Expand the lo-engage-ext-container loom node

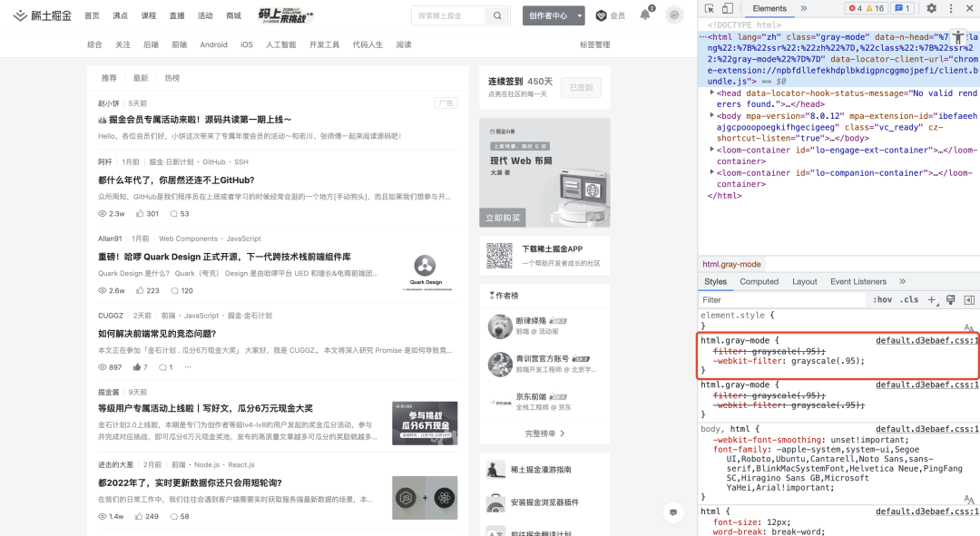pyautogui.click(x=712, y=150)
